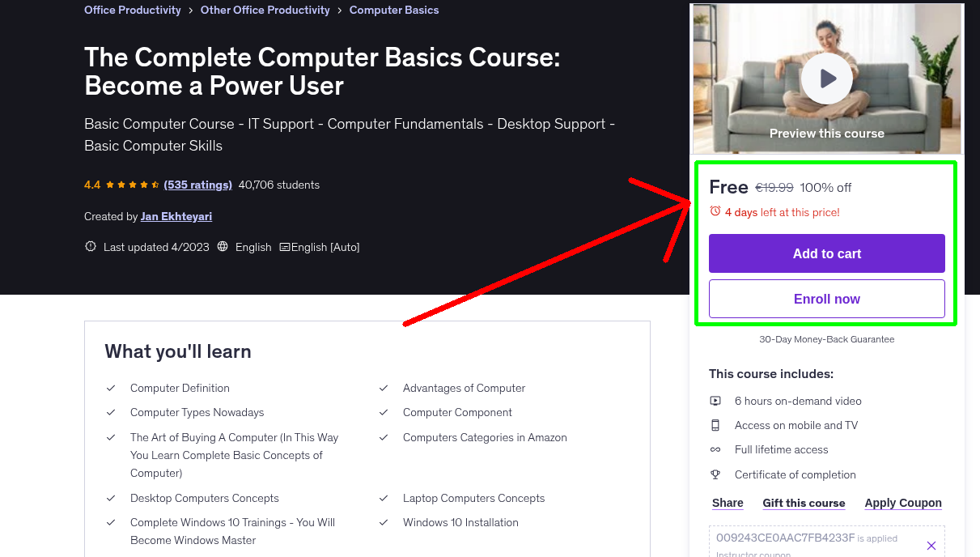Click Apply Coupon
This screenshot has width=980, height=557.
pos(903,503)
